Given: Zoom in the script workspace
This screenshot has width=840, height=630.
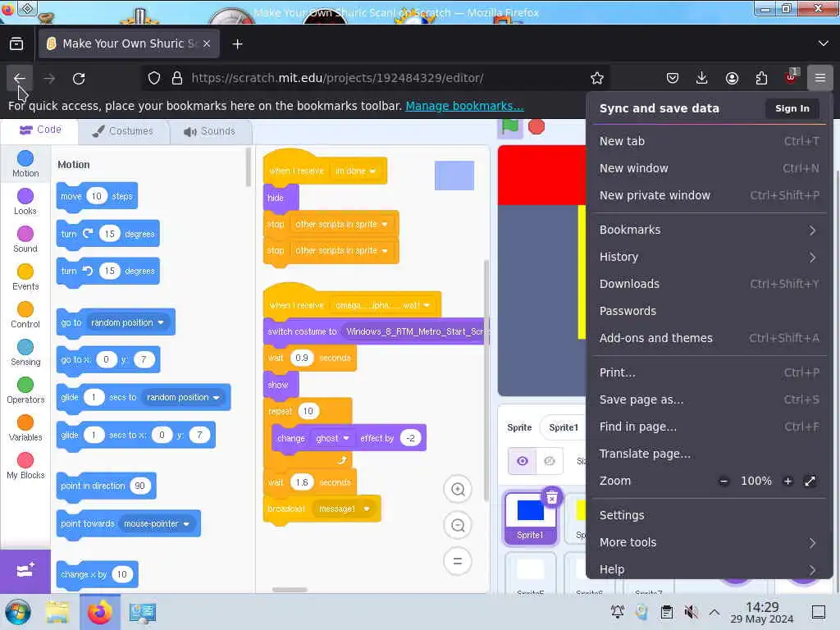Looking at the screenshot, I should click(x=458, y=489).
